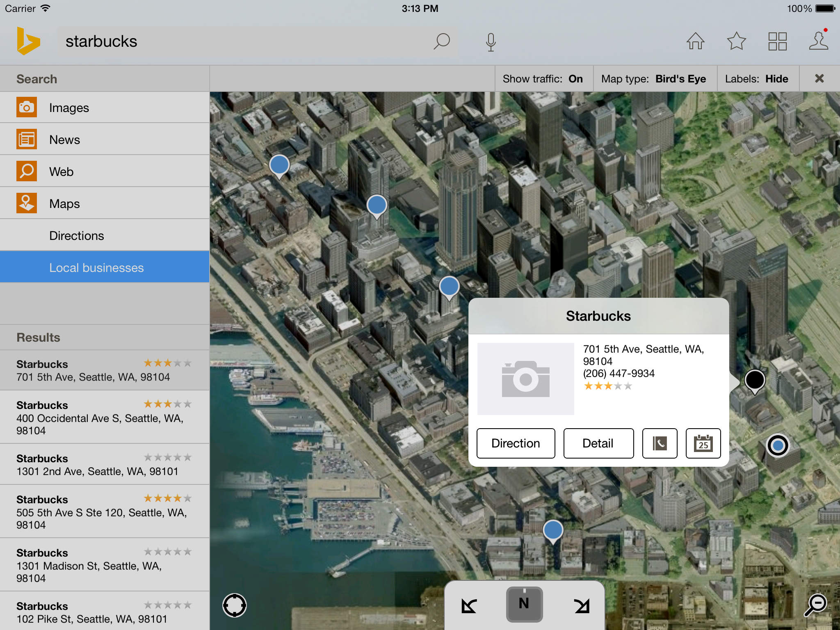Tap the favorites star icon
This screenshot has height=630, width=840.
point(736,41)
